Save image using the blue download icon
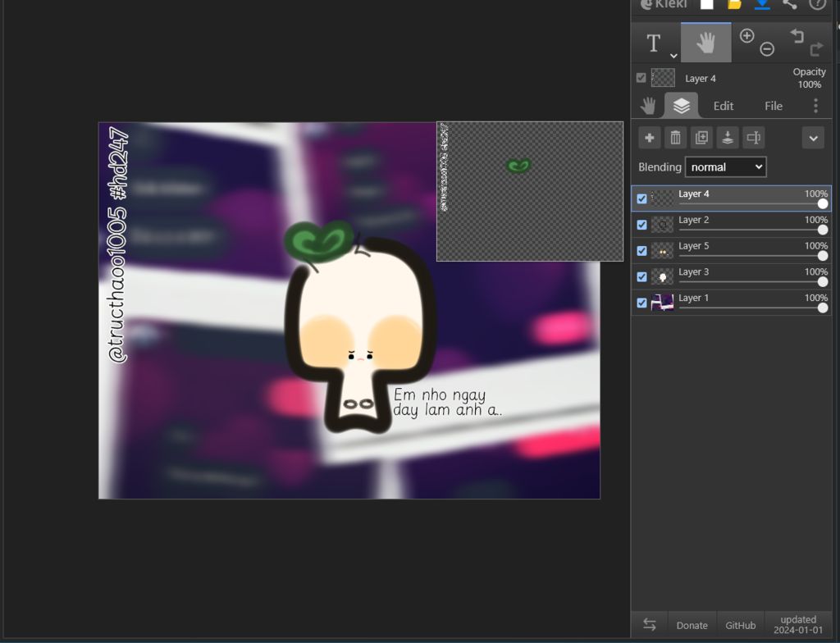Screen dimensions: 840x643 tap(762, 4)
